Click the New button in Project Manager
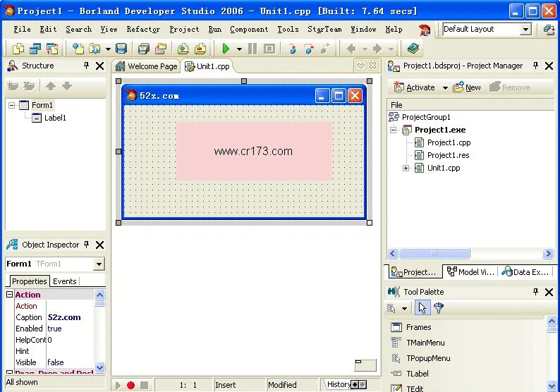This screenshot has height=392, width=560. coord(467,87)
